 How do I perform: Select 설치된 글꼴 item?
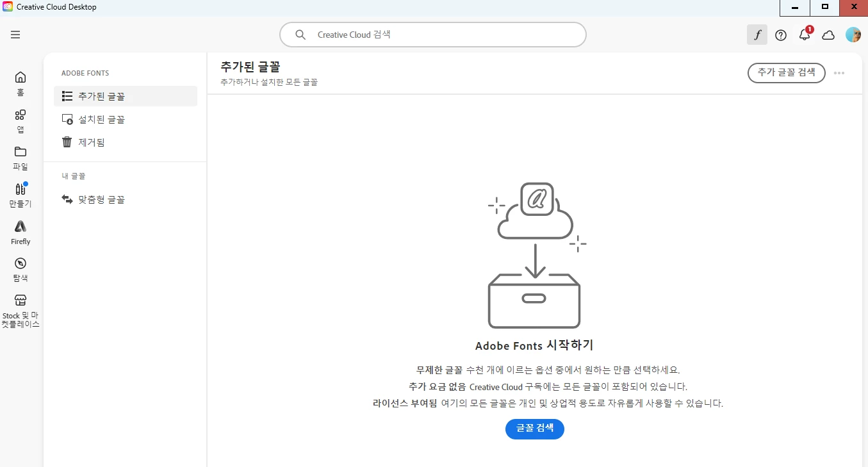click(126, 119)
